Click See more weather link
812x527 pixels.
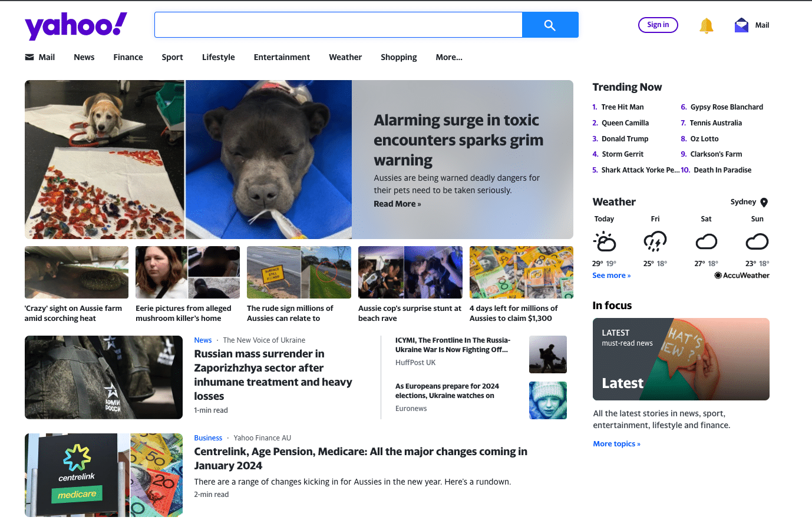pyautogui.click(x=611, y=276)
